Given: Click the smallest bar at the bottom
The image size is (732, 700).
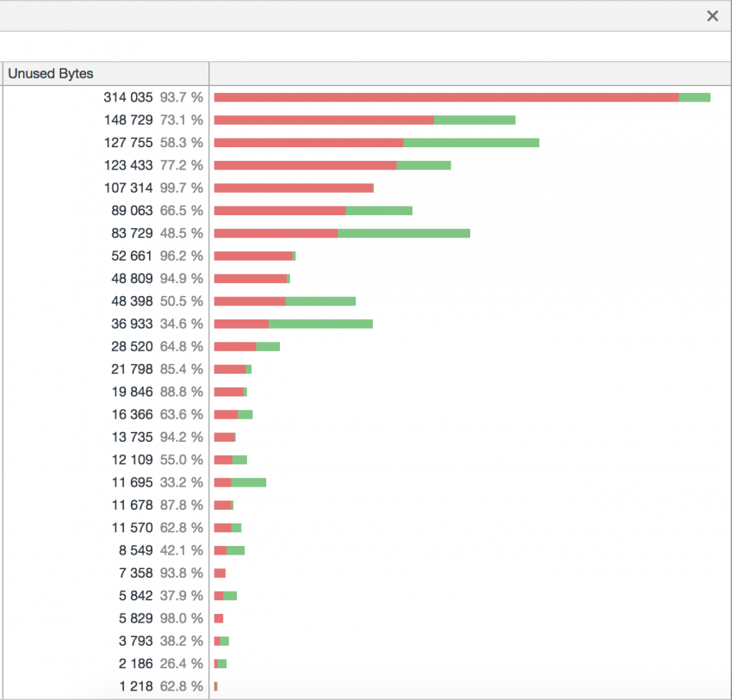Looking at the screenshot, I should (216, 686).
